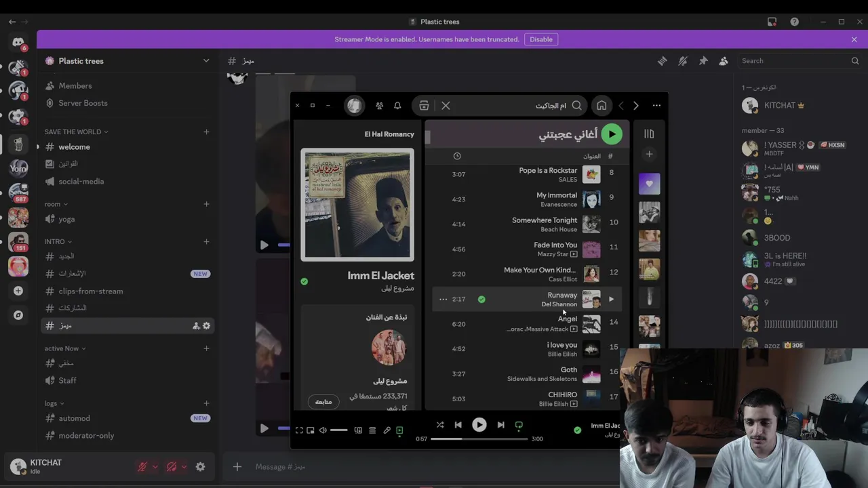This screenshot has width=868, height=488.
Task: Toggle Discord deafen headphones for KITCHAT
Action: [172, 466]
